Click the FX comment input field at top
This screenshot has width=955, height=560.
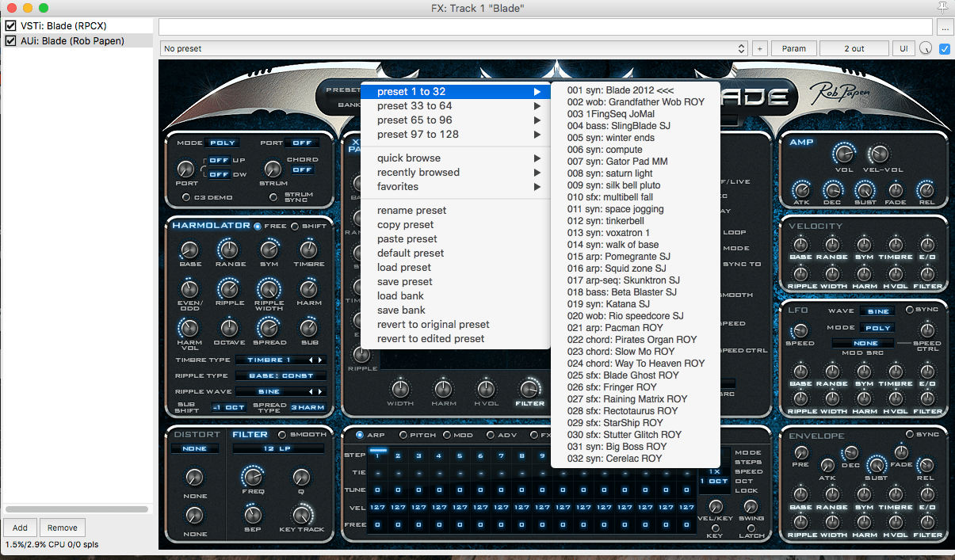[x=547, y=27]
